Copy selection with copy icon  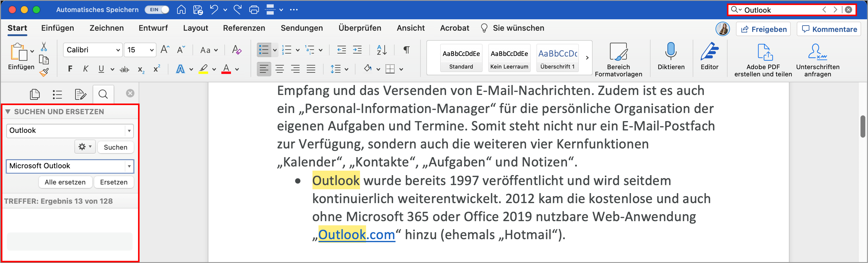(44, 60)
